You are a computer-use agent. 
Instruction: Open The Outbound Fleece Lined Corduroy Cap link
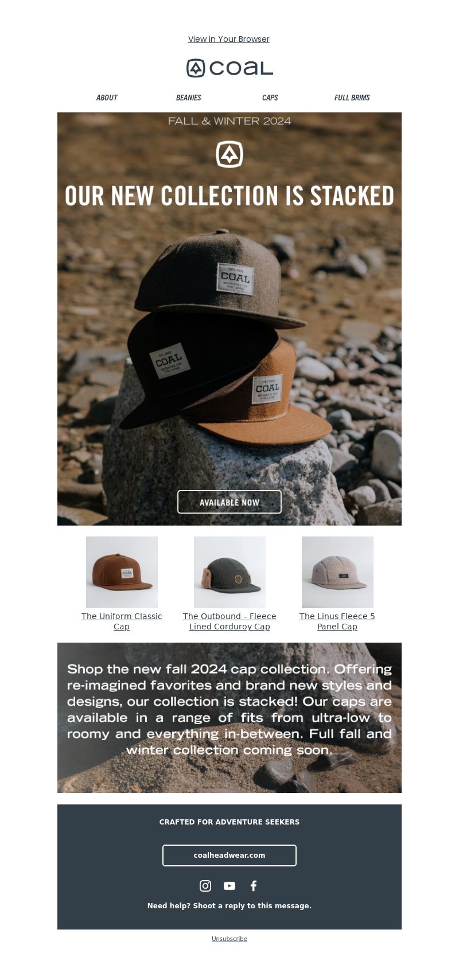(x=229, y=621)
